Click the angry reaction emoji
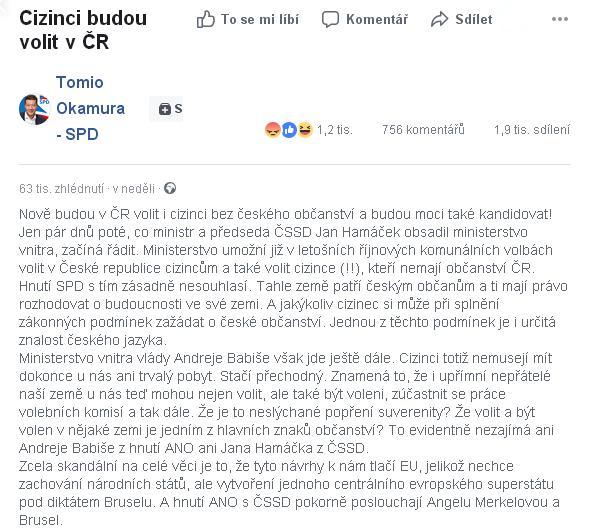The width and height of the screenshot is (601, 529). click(x=273, y=130)
